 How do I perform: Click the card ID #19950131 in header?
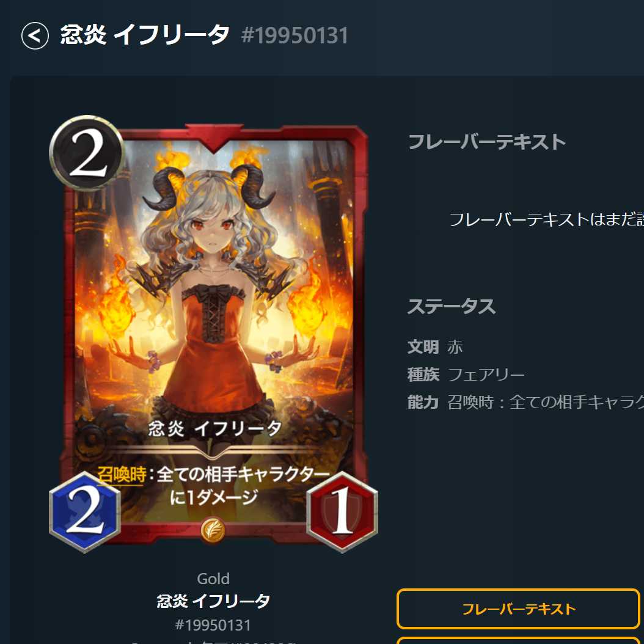coord(295,35)
